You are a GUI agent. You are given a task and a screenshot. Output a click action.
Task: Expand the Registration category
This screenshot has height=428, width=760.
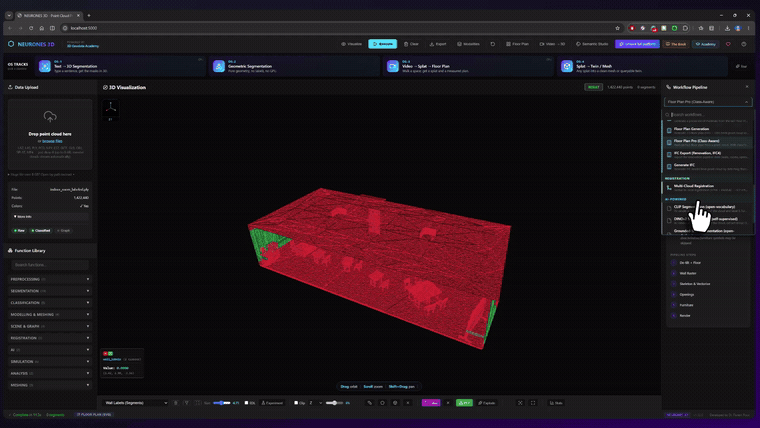pyautogui.click(x=50, y=338)
